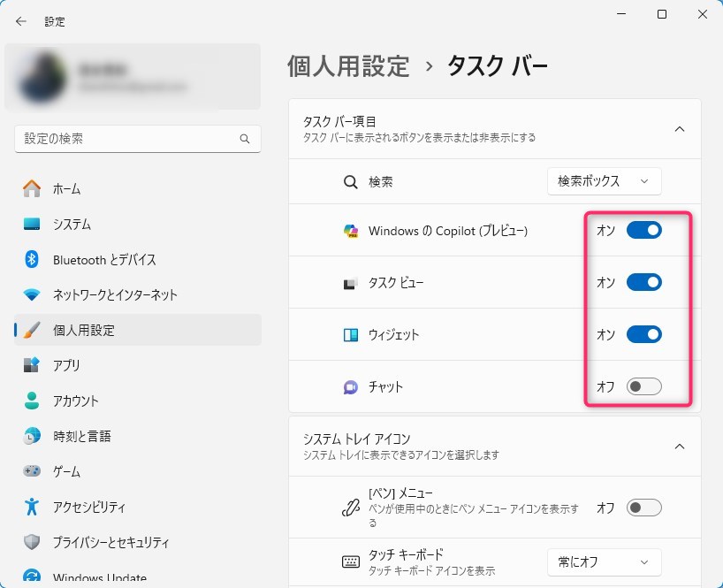Open 時刻と言語 settings page

(x=81, y=436)
